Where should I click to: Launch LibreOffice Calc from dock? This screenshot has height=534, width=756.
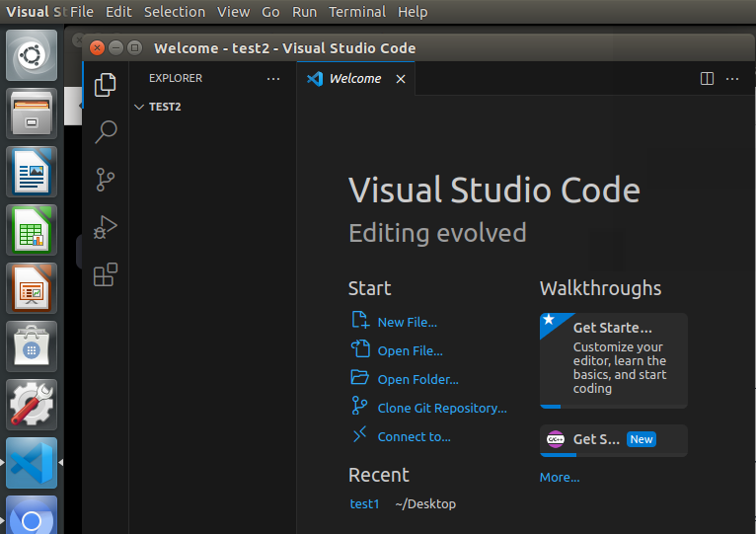(32, 230)
